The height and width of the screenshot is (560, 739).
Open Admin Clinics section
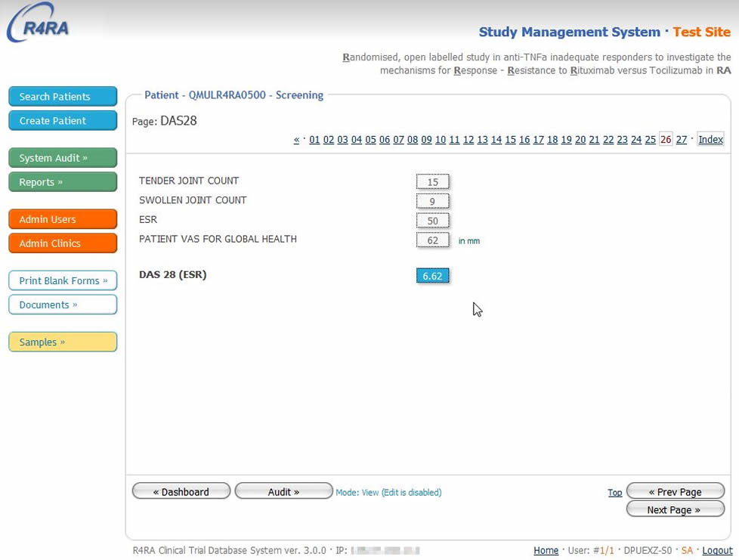click(63, 243)
